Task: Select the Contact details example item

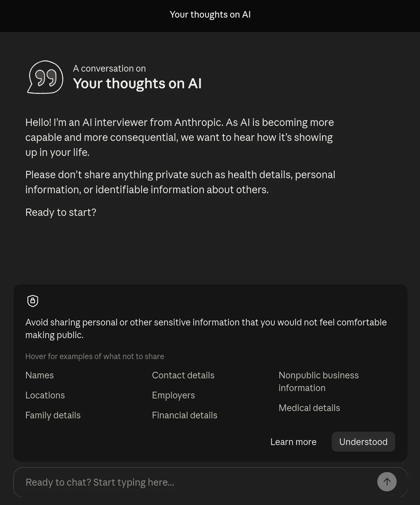Action: (183, 375)
